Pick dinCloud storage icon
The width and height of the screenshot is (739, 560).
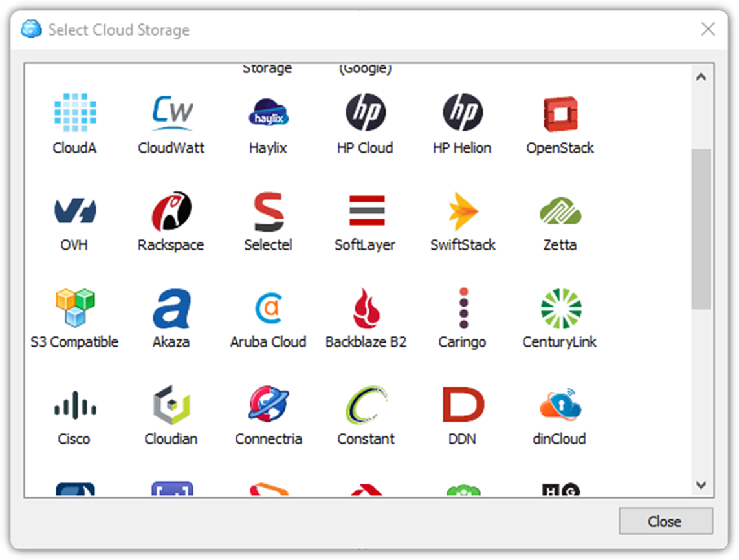point(560,404)
